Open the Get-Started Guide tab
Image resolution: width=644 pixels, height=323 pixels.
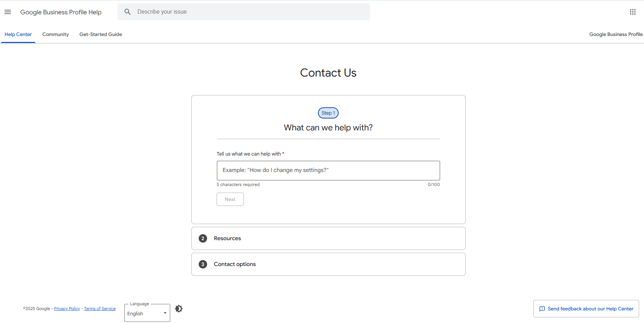(100, 34)
